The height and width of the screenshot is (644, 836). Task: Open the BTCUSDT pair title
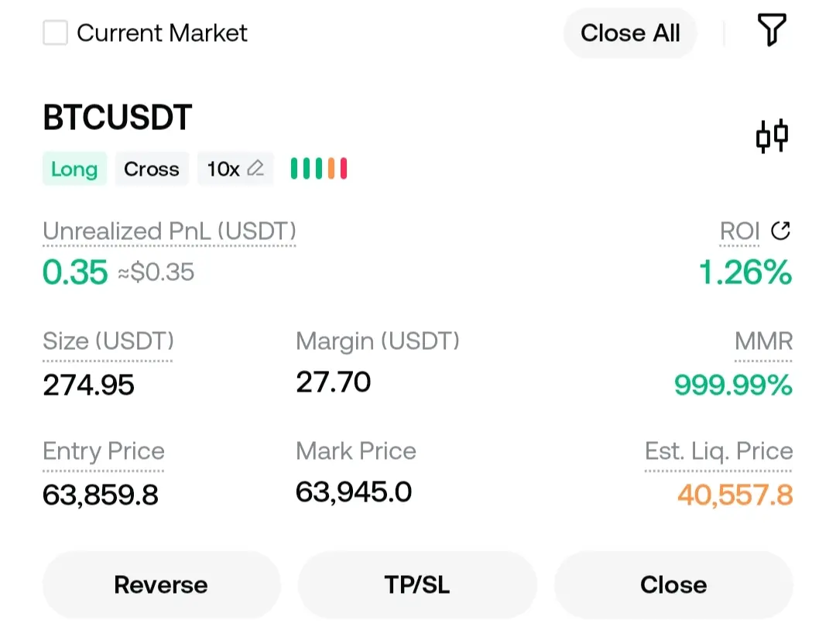coord(118,118)
